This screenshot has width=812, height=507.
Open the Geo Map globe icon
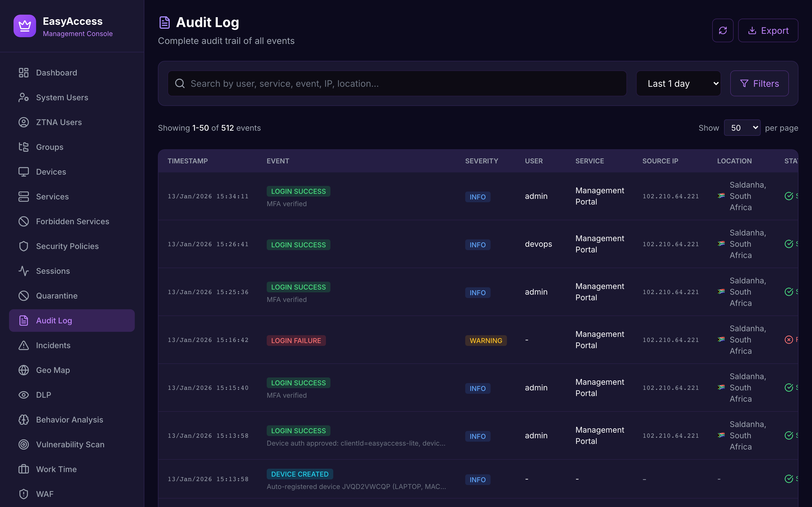(23, 370)
